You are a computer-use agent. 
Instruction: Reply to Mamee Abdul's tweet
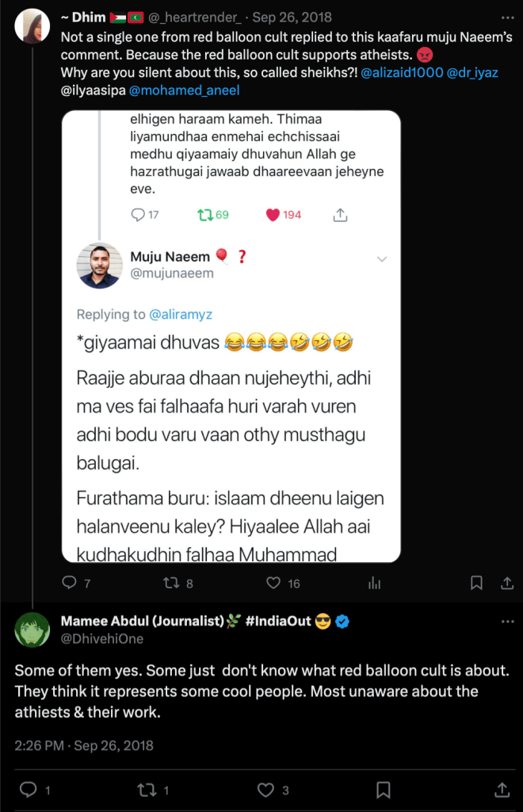click(28, 790)
